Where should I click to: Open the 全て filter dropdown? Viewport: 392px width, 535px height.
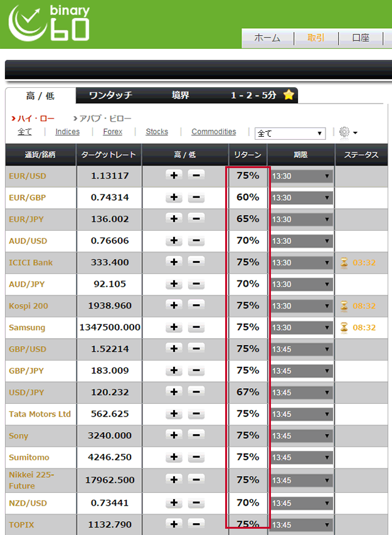290,133
